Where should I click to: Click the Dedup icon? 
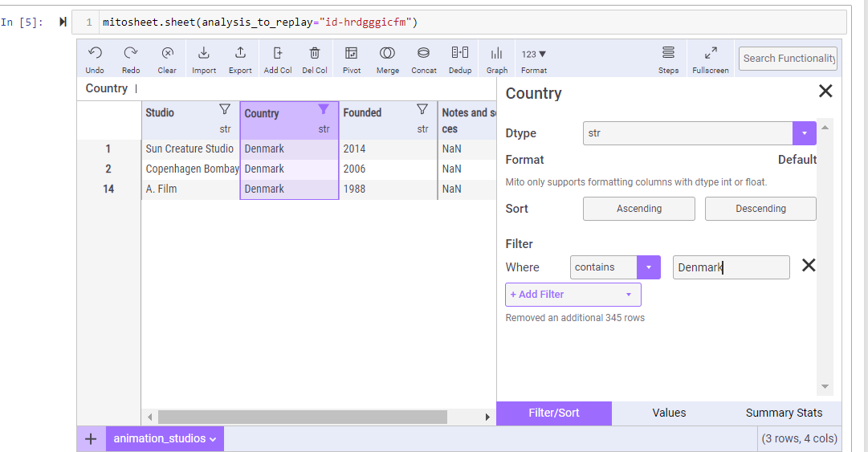coord(460,54)
